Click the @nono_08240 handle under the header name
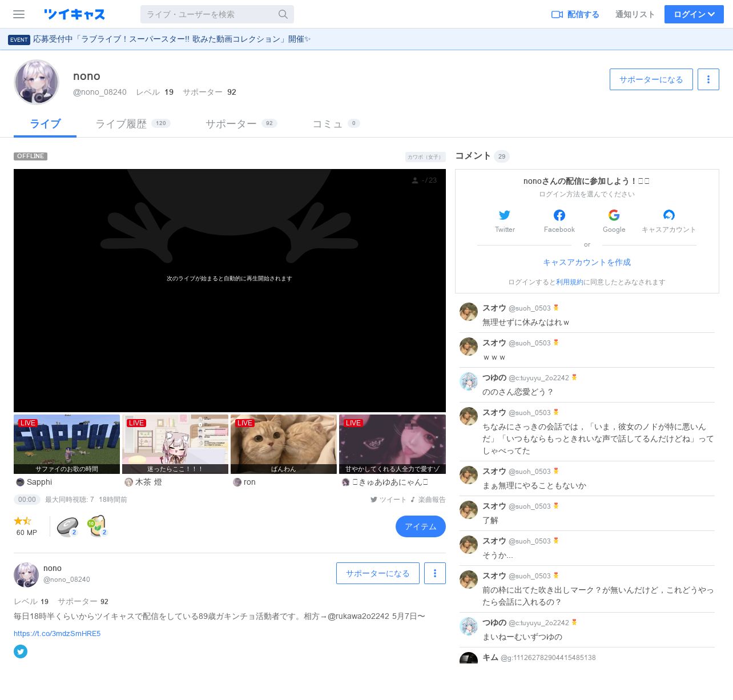 click(x=100, y=92)
